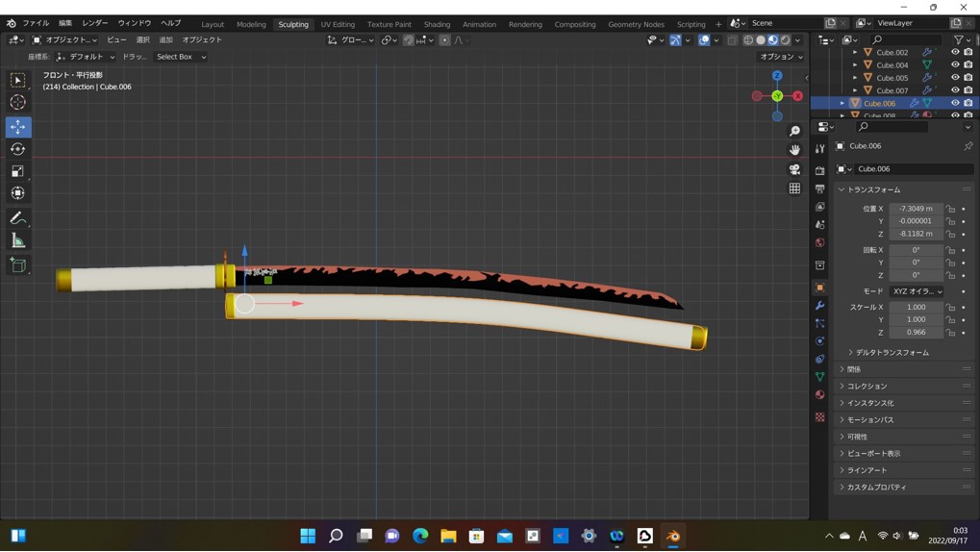
Task: Click the zoom view magnifier icon
Action: 794,131
